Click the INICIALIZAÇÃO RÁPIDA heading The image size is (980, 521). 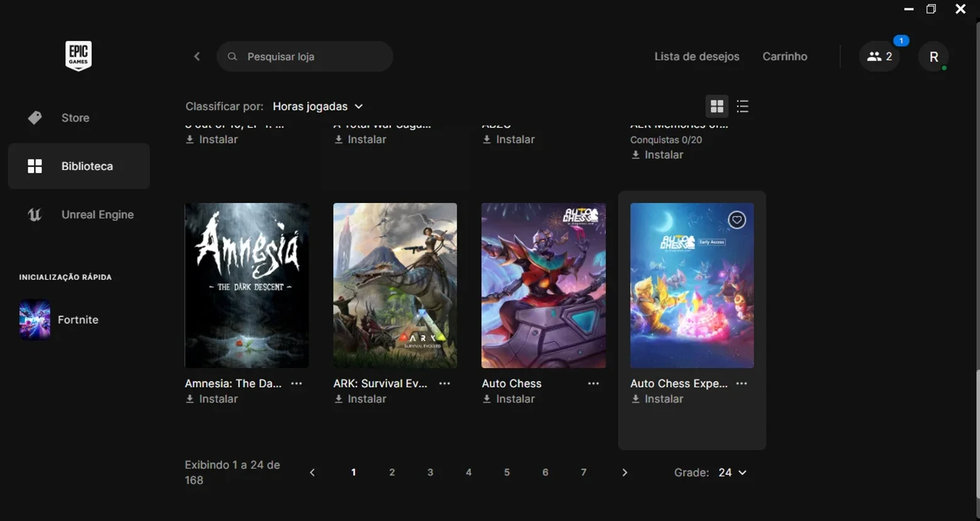(x=65, y=277)
